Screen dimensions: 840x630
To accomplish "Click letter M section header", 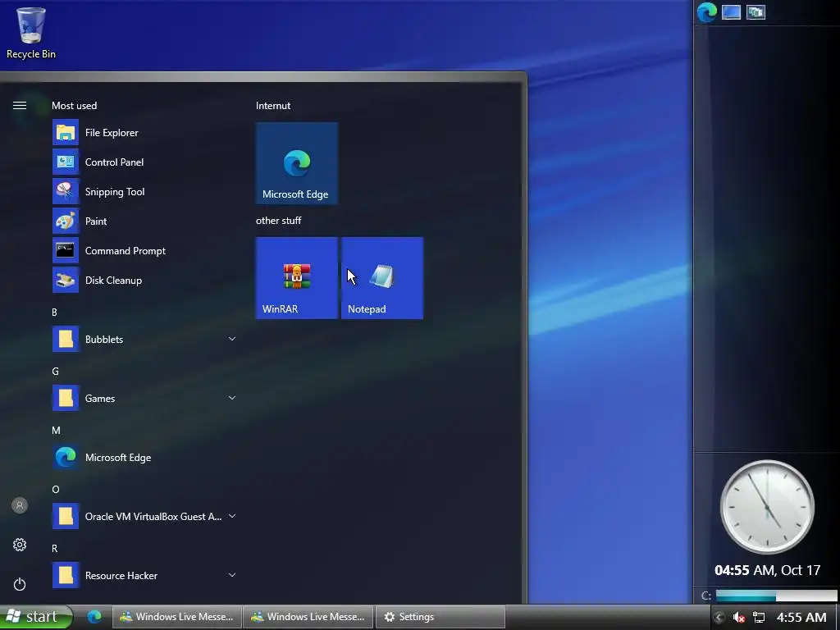I will tap(56, 430).
